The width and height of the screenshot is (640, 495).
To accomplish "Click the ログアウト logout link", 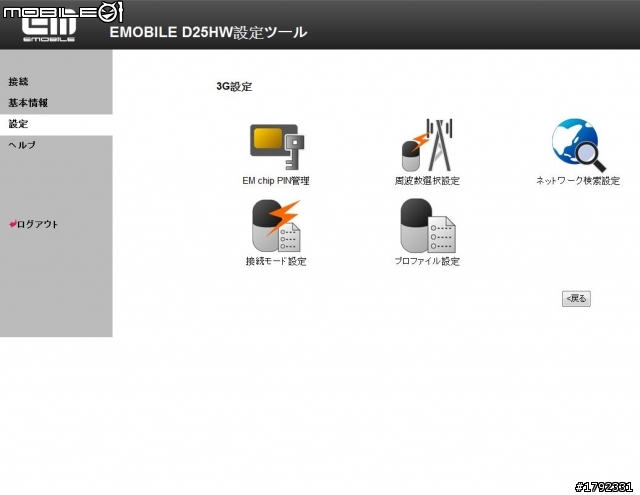I will pyautogui.click(x=37, y=224).
